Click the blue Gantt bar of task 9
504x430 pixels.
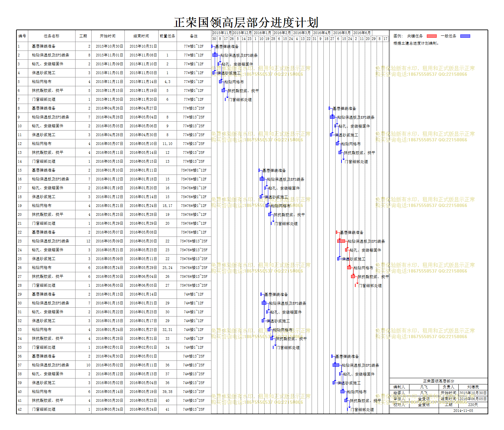coord(332,117)
